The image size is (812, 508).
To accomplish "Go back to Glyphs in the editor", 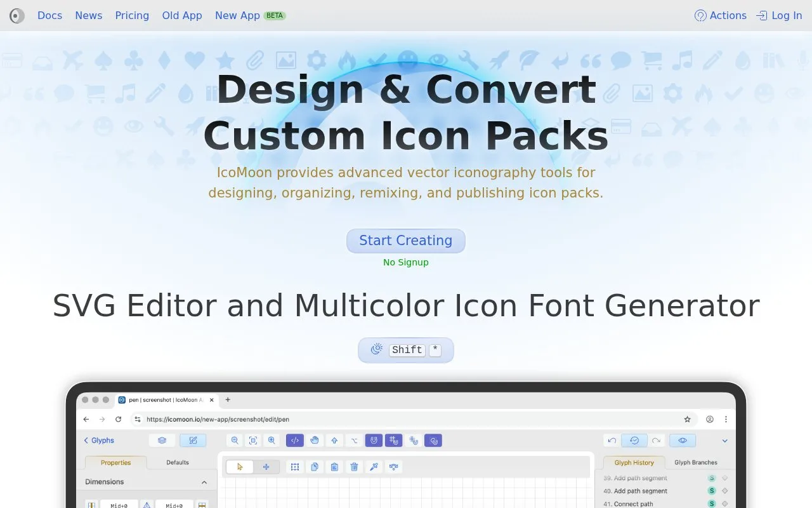I will (99, 440).
